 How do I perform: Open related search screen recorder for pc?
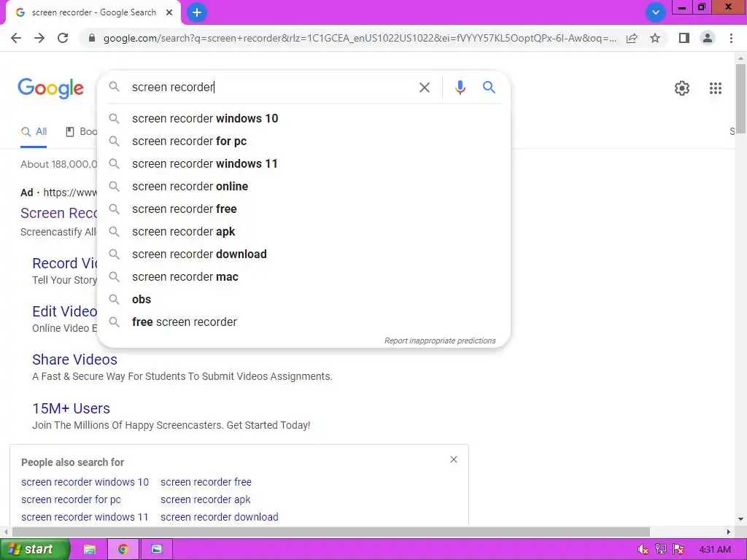coord(71,499)
